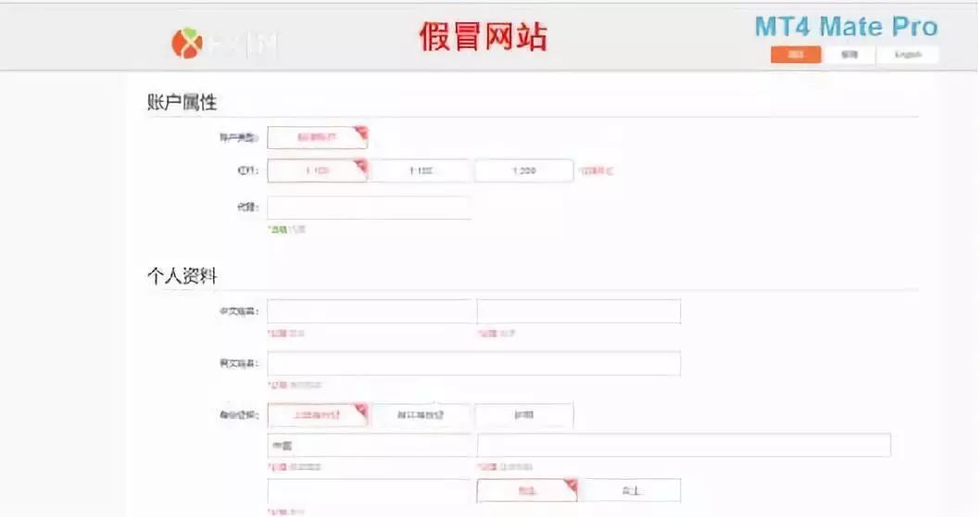Click the orange logo icon in header
The height and width of the screenshot is (517, 980).
tap(186, 44)
